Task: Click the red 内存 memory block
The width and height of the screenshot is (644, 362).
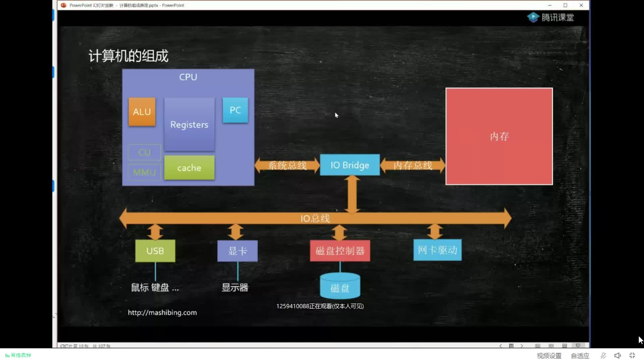Action: (x=499, y=136)
